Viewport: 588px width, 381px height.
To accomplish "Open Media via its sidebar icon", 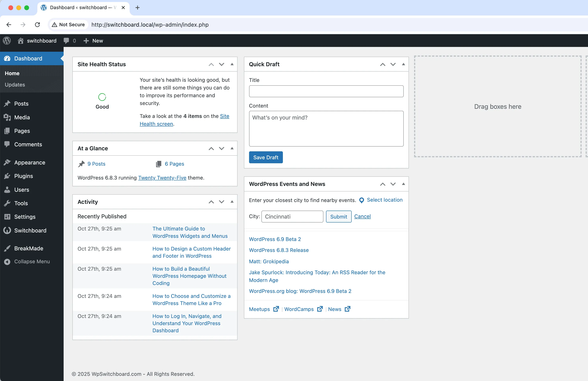I will [x=7, y=117].
